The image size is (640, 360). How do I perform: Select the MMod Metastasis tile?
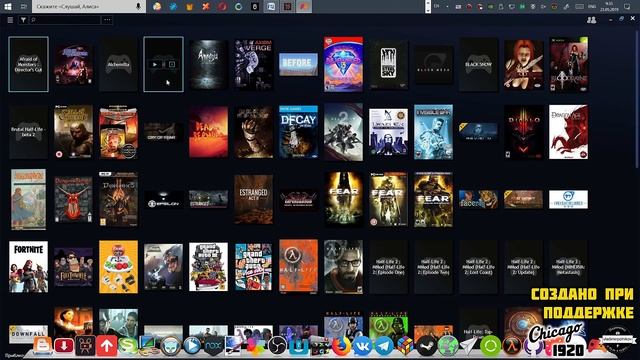[x=569, y=267]
